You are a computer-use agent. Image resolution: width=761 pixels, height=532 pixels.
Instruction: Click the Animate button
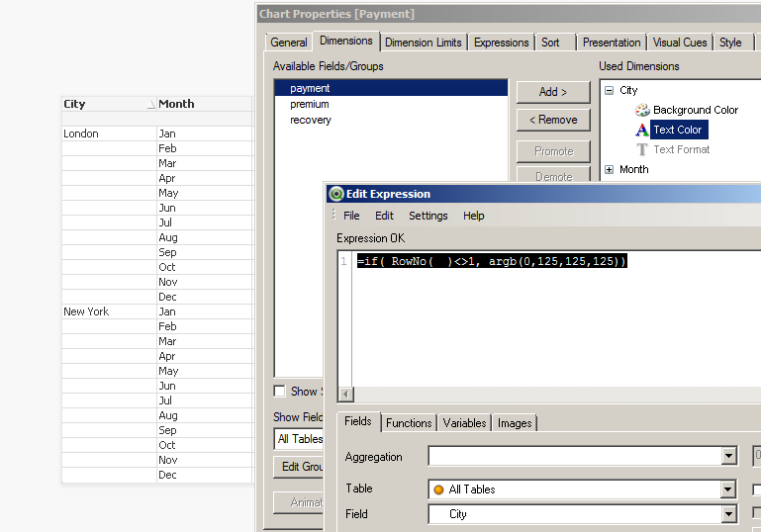pos(299,502)
